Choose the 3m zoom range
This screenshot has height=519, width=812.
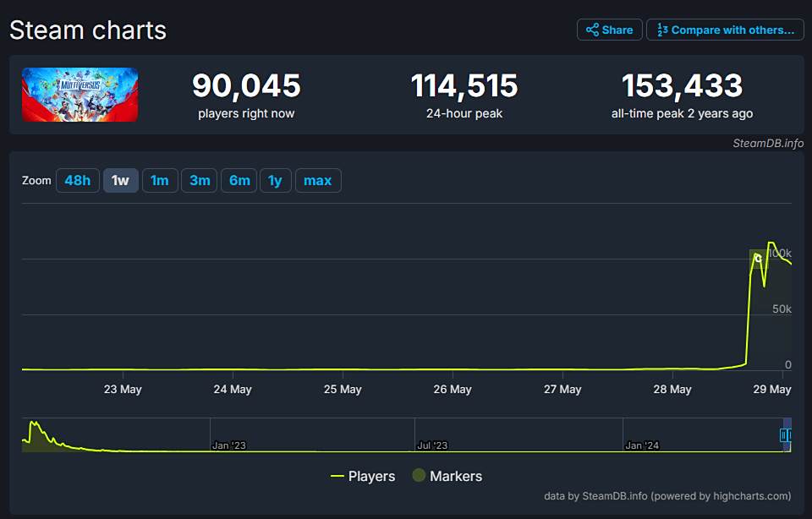(200, 181)
